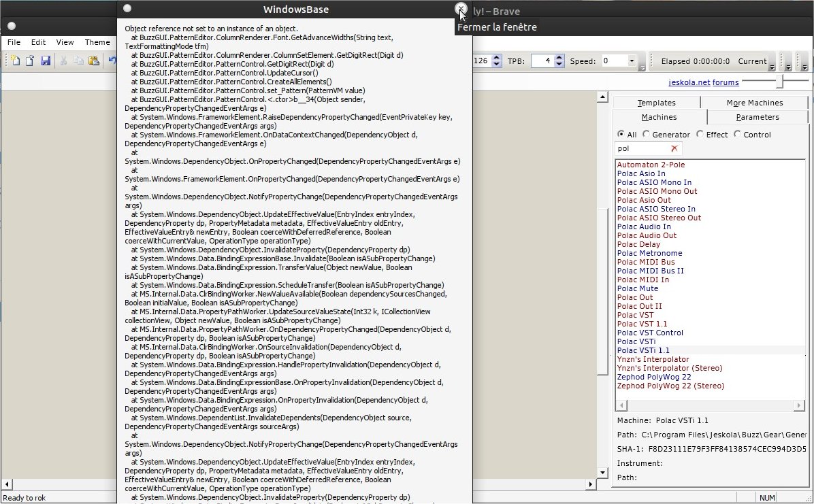This screenshot has height=504, width=814.
Task: Clear the machine search with red X
Action: pos(674,148)
